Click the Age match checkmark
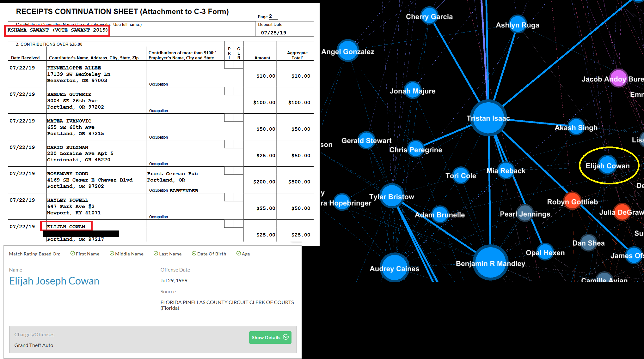The height and width of the screenshot is (359, 644). coord(239,254)
